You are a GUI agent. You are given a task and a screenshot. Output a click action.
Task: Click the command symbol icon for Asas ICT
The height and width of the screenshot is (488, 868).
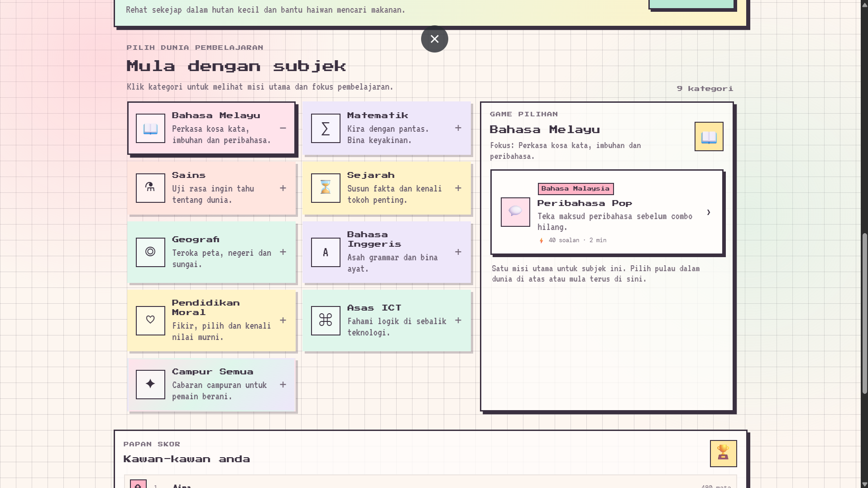[326, 321]
